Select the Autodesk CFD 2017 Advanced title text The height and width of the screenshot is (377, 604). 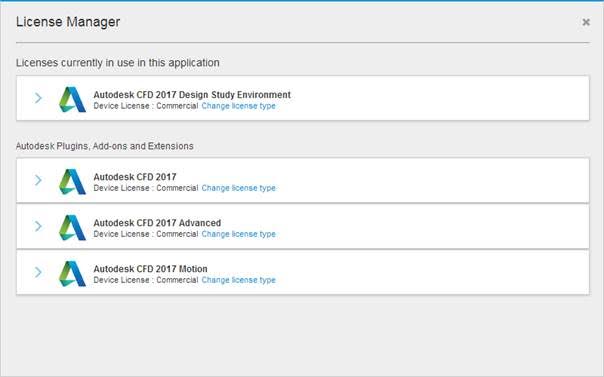point(157,223)
